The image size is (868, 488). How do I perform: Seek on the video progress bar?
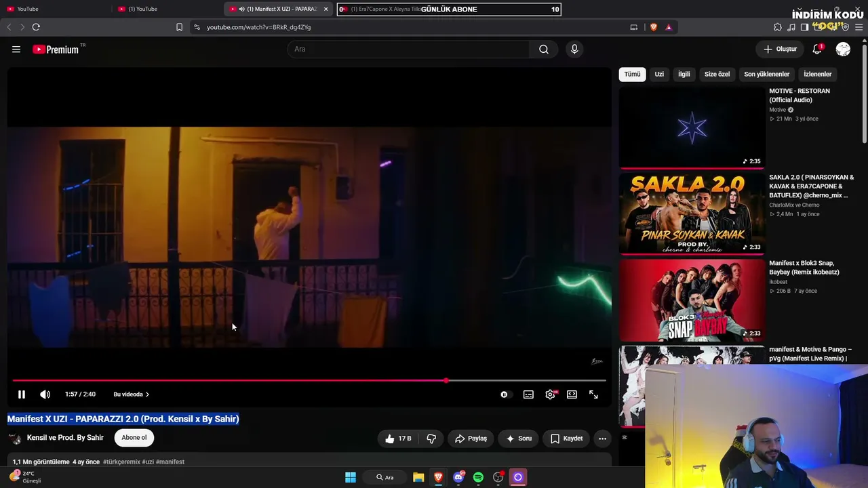click(309, 380)
